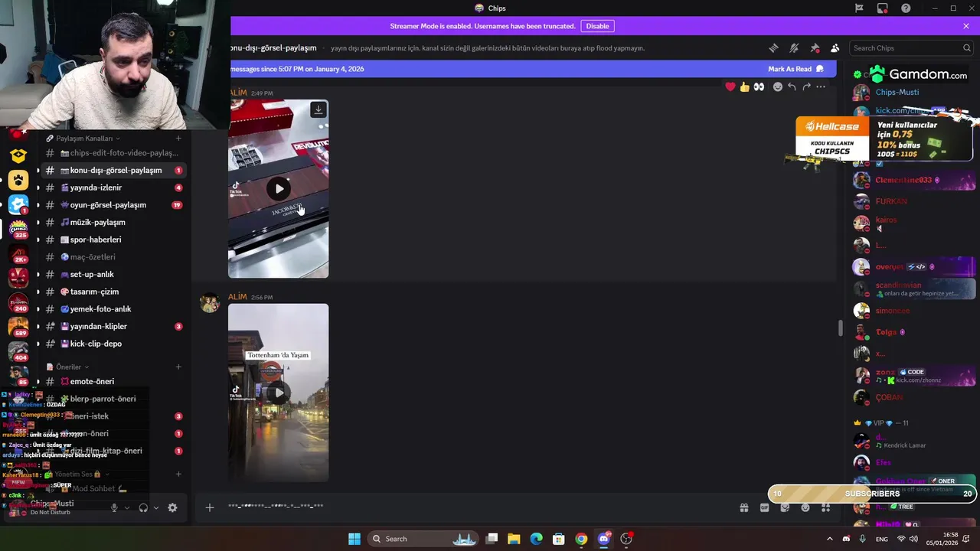This screenshot has width=980, height=551.
Task: Open the emoji picker in message bar
Action: point(805,507)
